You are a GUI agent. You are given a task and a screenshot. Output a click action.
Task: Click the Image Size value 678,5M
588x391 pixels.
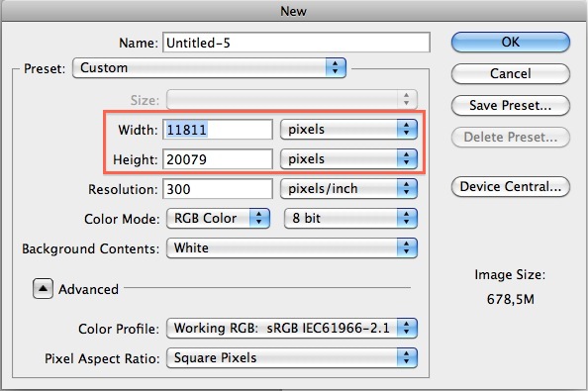[511, 299]
